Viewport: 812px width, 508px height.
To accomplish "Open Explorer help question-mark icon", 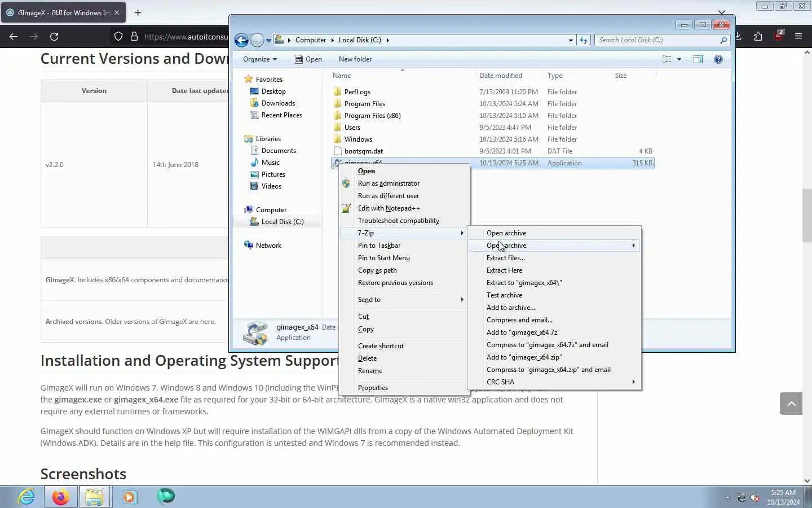I will tap(718, 59).
